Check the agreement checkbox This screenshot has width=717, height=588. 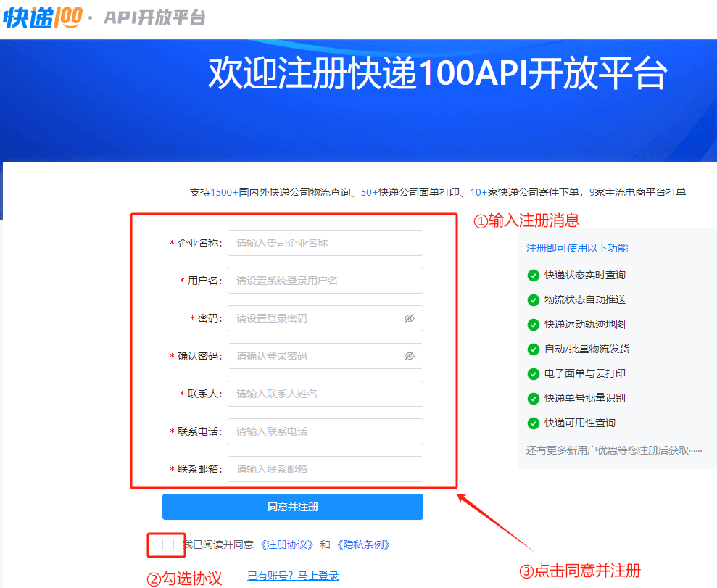168,544
